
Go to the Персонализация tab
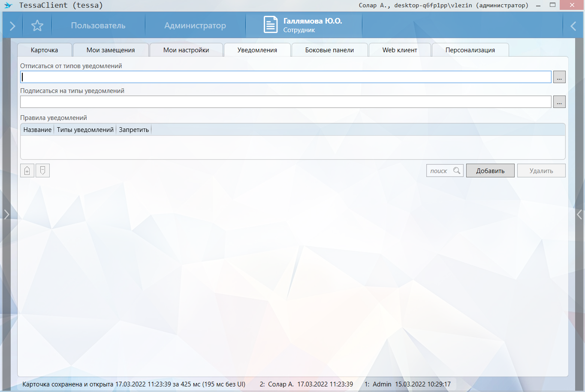[x=470, y=50]
